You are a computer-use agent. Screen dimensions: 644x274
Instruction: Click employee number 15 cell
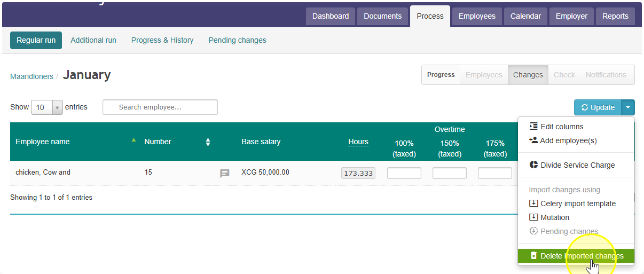click(148, 173)
